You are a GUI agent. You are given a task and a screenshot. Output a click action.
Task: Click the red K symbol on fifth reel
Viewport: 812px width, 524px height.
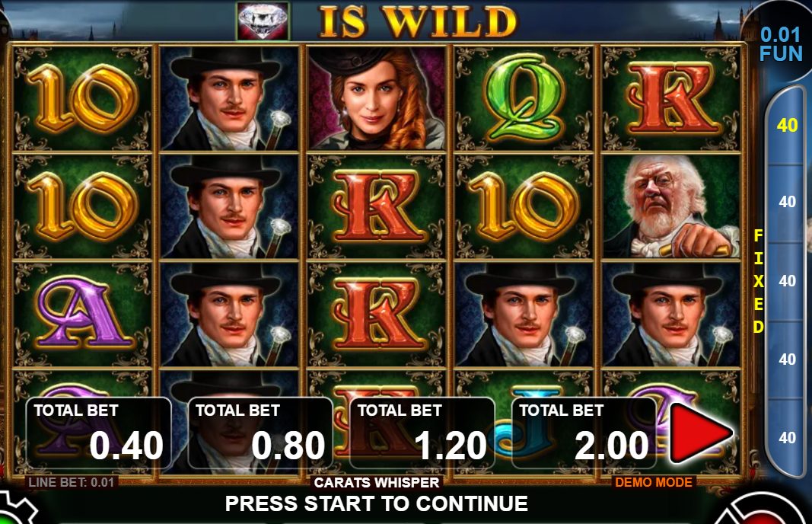point(671,98)
